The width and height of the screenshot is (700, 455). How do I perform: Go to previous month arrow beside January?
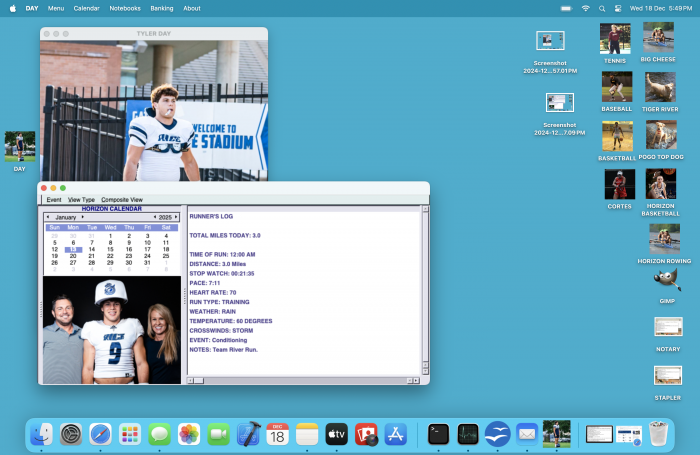click(x=47, y=217)
